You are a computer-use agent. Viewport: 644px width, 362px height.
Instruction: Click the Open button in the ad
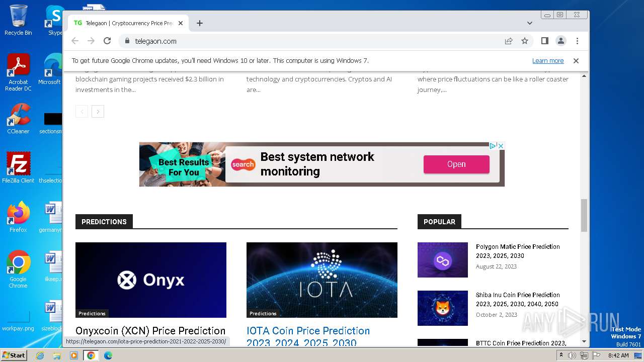(456, 164)
